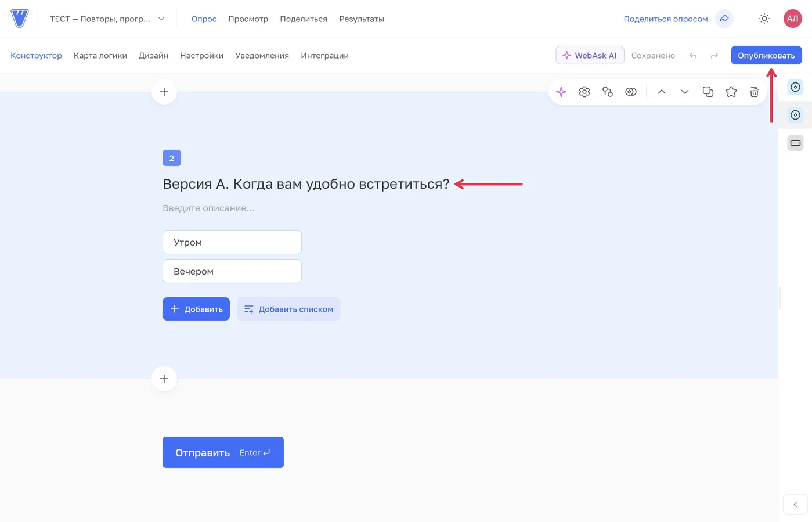The height and width of the screenshot is (522, 812).
Task: Launch WebAsk AI assistant
Action: [590, 55]
